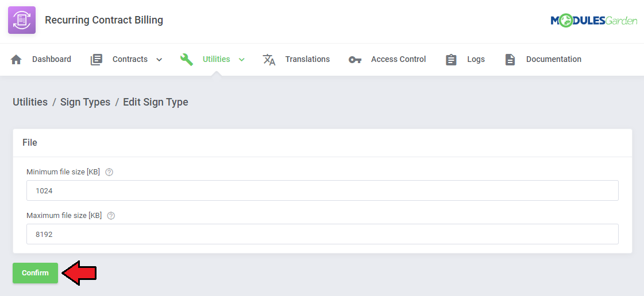Go to the Logs menu item
644x296 pixels.
click(x=476, y=60)
